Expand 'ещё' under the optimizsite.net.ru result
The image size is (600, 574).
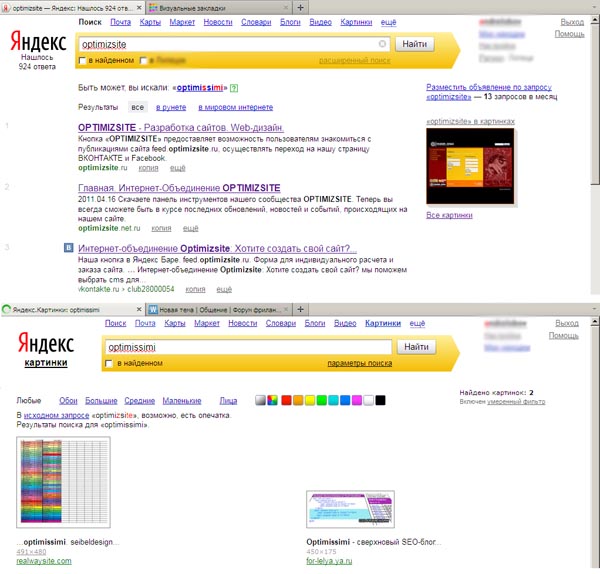[x=191, y=228]
